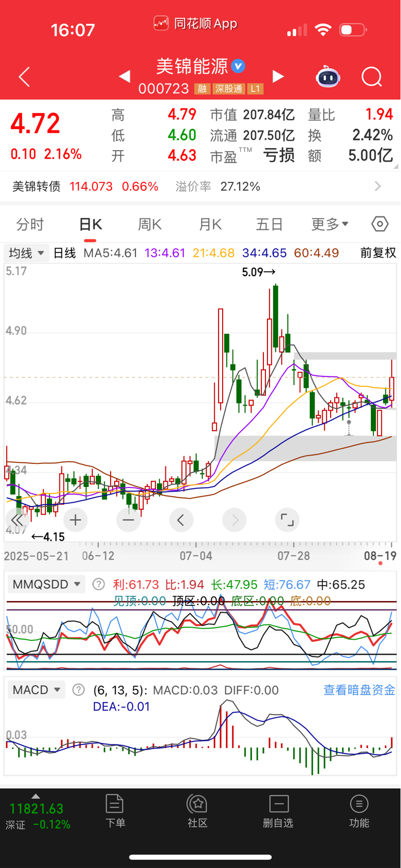401x868 pixels.
Task: Change the MMQSDD indicator dropdown
Action: click(46, 584)
